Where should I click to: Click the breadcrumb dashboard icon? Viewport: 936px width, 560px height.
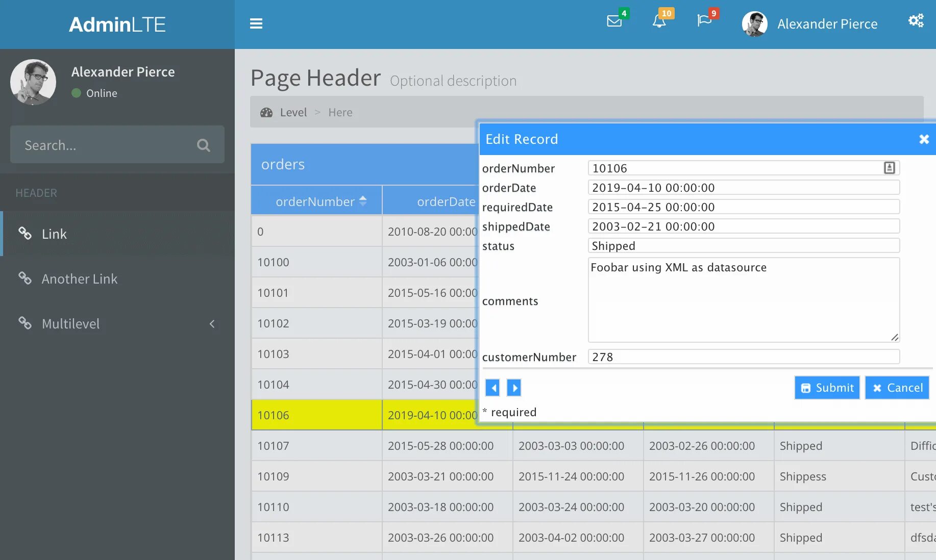coord(266,112)
